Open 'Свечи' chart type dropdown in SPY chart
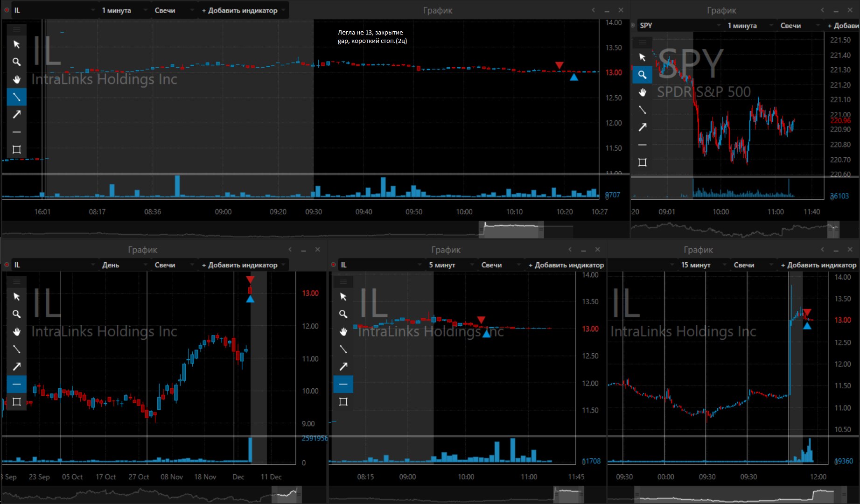This screenshot has height=504, width=860. [800, 25]
